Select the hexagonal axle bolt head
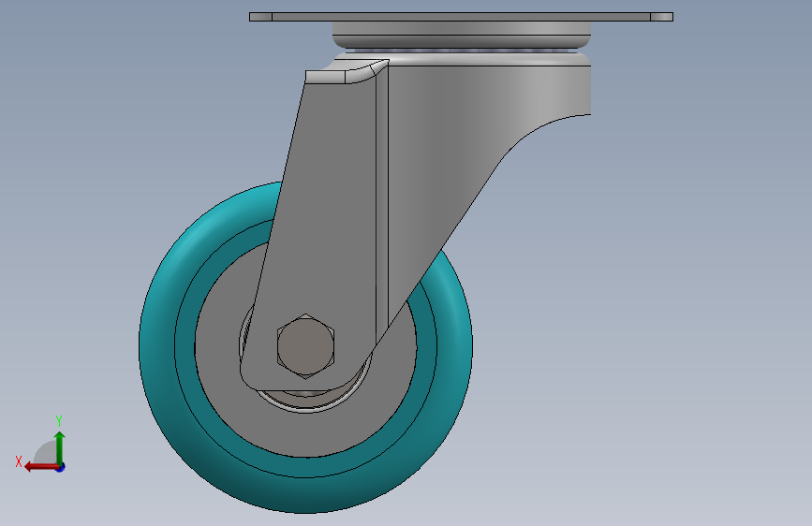Viewport: 812px width, 526px height. coord(305,346)
